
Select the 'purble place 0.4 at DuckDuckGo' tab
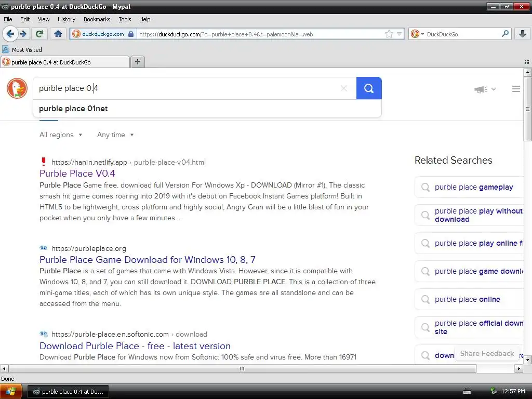coord(65,62)
